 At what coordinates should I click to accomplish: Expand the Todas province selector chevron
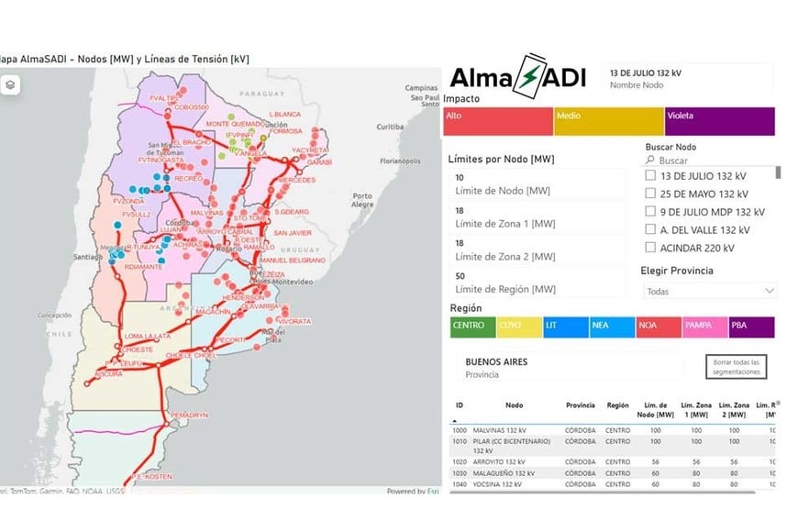[769, 291]
